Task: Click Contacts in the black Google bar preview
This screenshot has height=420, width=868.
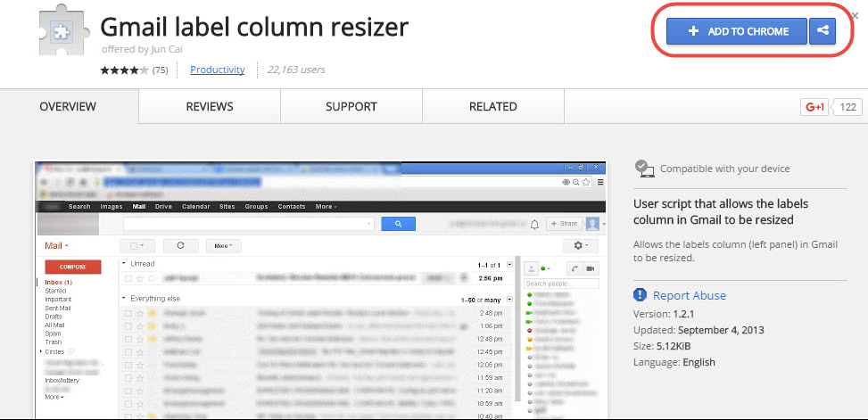Action: tap(292, 206)
